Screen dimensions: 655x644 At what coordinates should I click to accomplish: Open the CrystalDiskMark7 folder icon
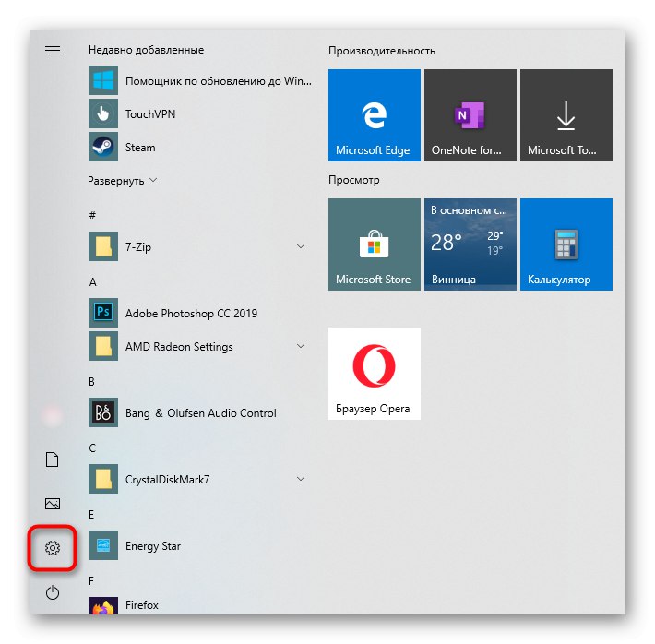click(x=103, y=479)
